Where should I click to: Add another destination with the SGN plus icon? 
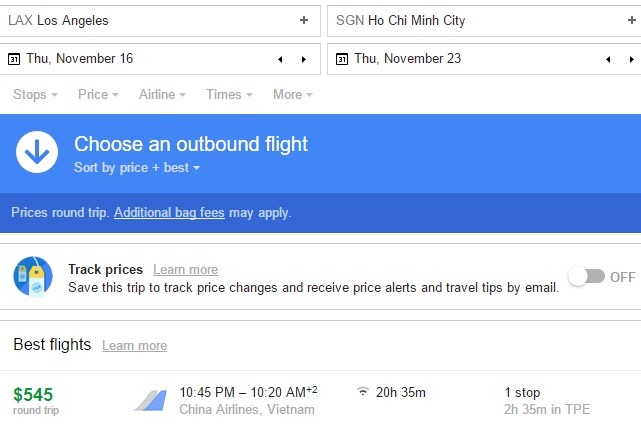tap(632, 20)
